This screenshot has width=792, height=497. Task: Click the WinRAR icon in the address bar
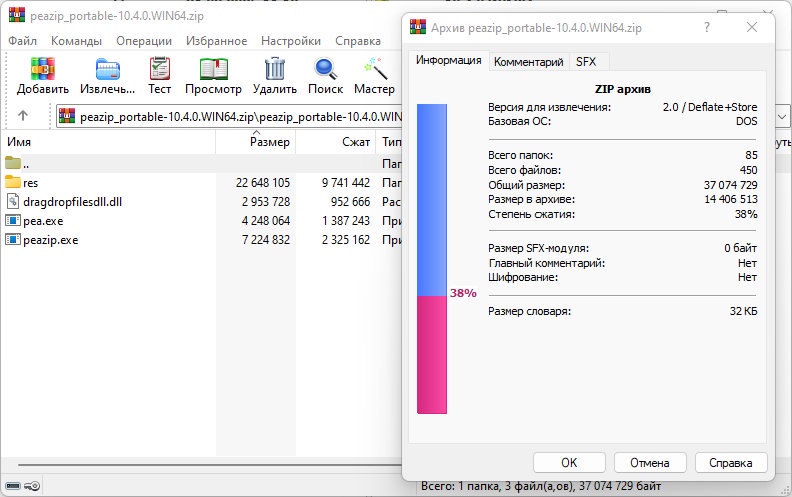(x=67, y=116)
